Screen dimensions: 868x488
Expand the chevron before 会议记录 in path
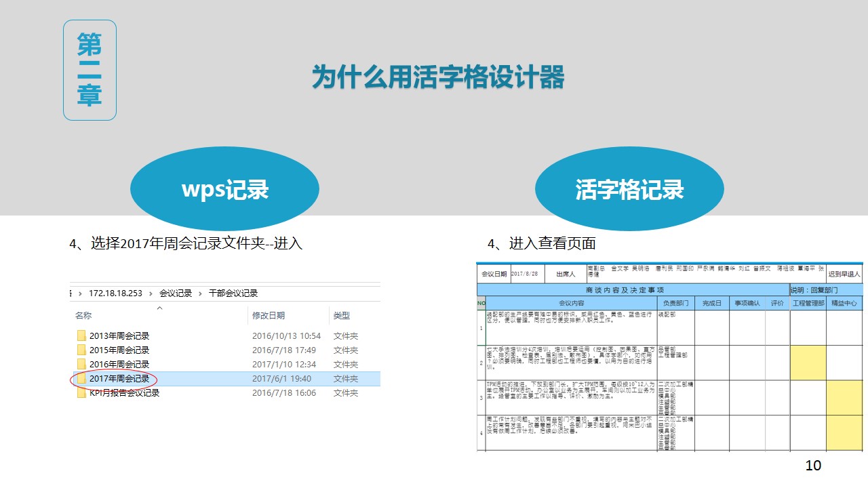(151, 293)
